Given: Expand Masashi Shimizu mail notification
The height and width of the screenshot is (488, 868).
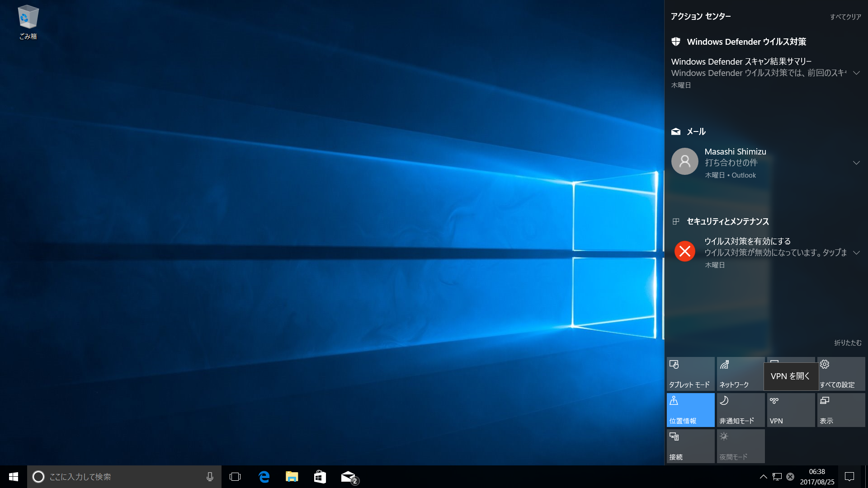Looking at the screenshot, I should tap(856, 163).
